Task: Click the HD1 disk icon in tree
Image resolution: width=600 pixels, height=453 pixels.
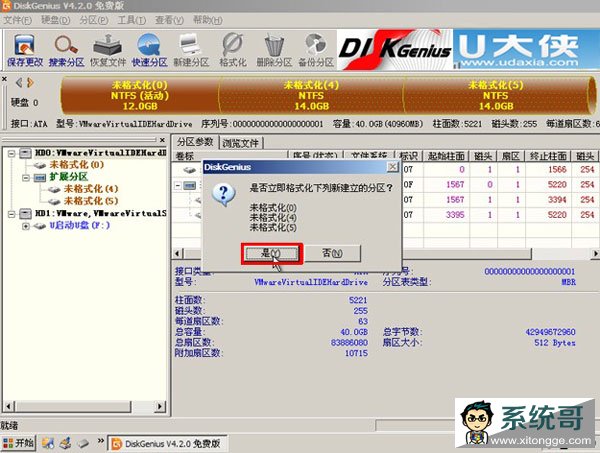Action: click(x=25, y=213)
